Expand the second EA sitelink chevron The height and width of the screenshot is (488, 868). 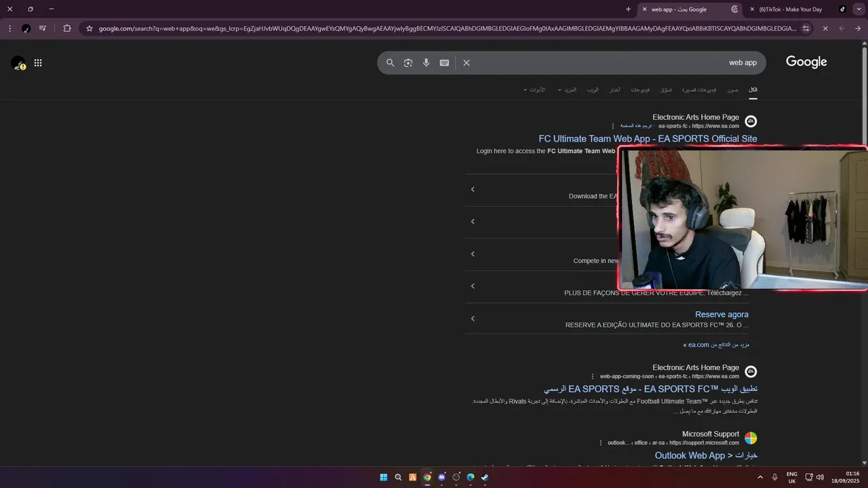(473, 222)
